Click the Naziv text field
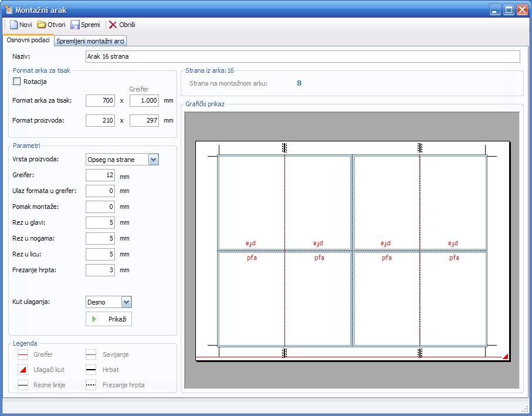Viewport: 532px width, 416px height. pos(302,57)
